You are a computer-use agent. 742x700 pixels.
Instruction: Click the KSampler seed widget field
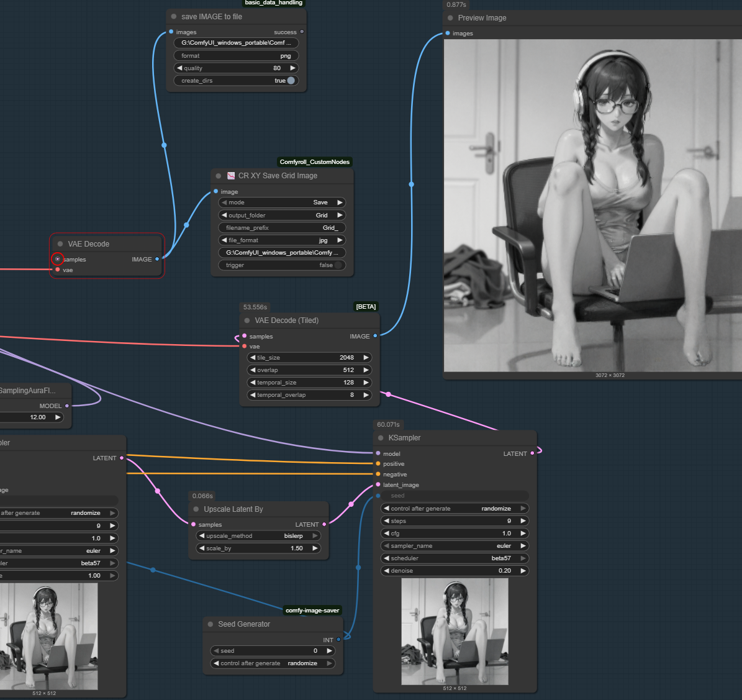click(x=455, y=496)
